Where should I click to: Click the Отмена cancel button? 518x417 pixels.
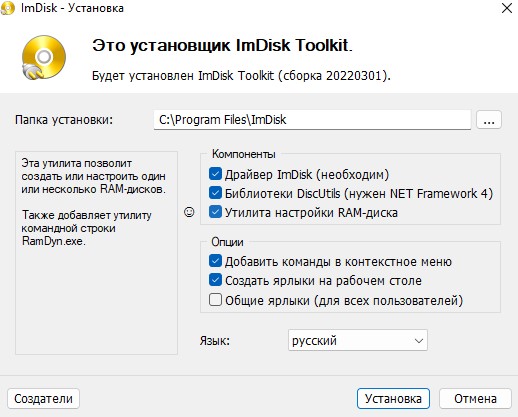[x=475, y=398]
